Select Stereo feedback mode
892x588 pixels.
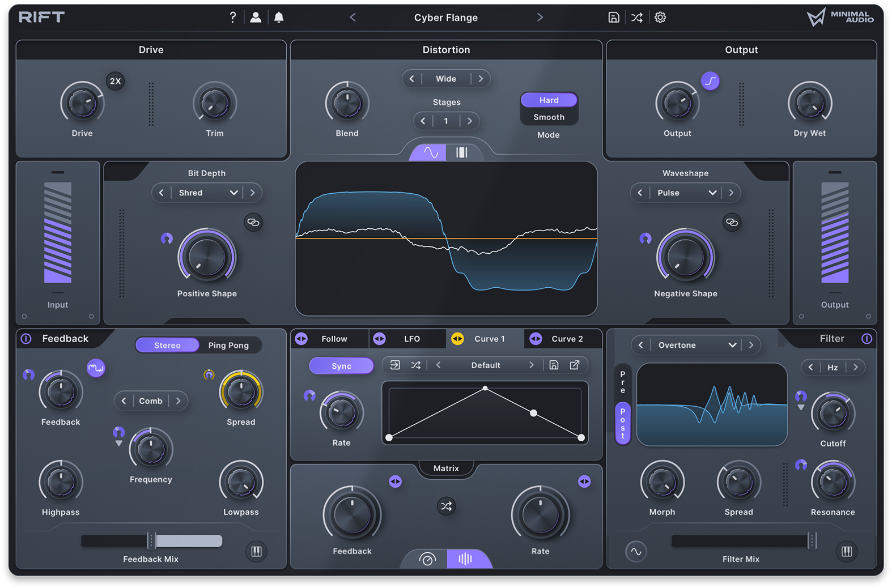[167, 345]
